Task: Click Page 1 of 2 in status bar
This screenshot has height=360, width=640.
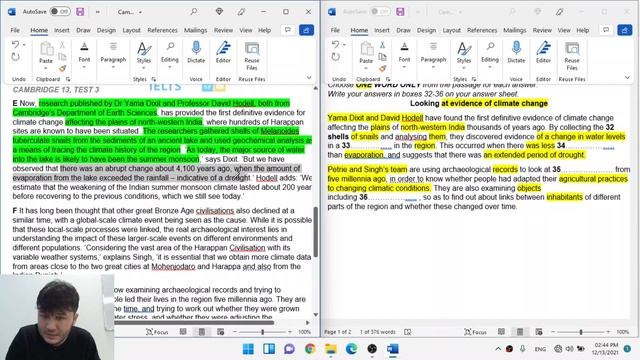Action: pyautogui.click(x=338, y=332)
